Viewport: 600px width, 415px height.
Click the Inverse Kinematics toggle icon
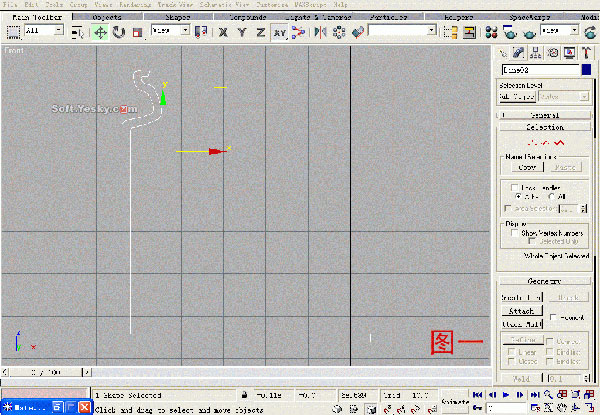298,33
